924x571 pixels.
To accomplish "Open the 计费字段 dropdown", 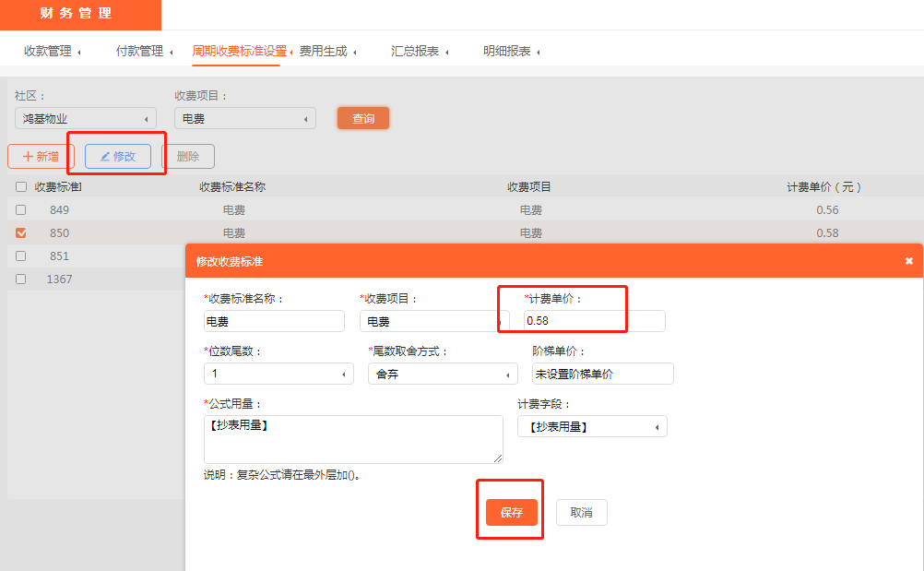I will click(x=592, y=426).
